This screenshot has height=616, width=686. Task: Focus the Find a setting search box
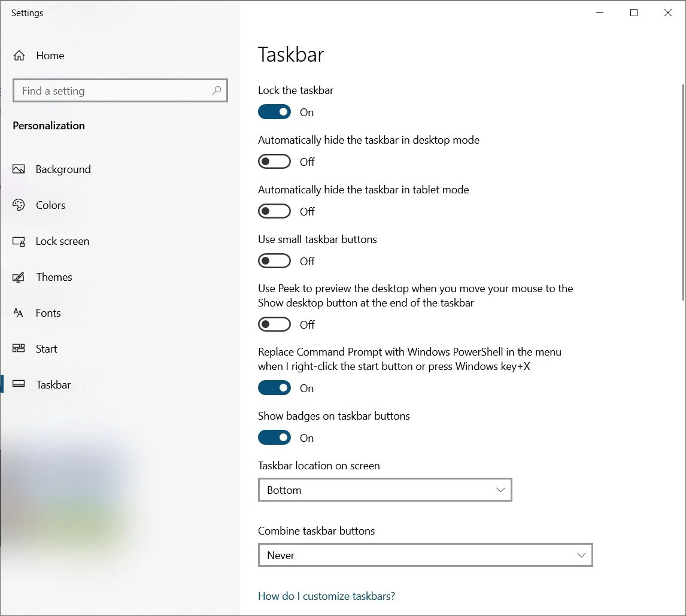coord(120,90)
